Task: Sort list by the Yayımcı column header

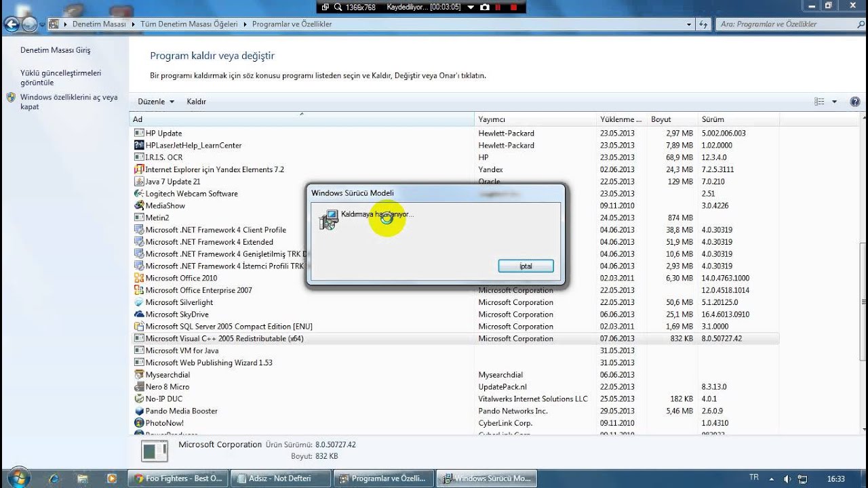Action: click(x=536, y=119)
